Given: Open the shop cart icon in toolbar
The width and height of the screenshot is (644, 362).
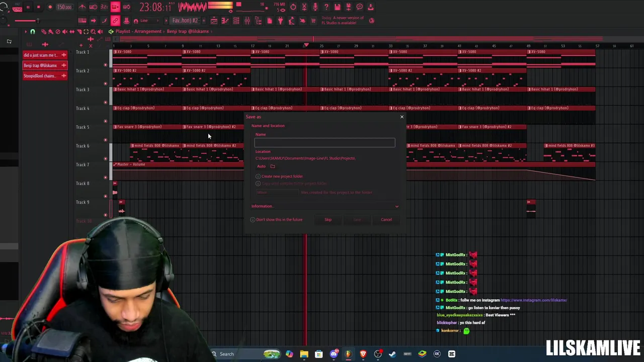Looking at the screenshot, I should (313, 21).
